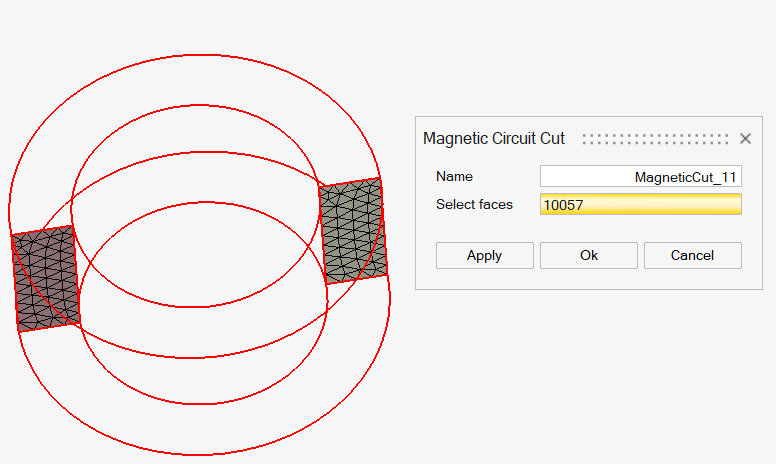Viewport: 776px width, 464px height.
Task: Grab the dotted grip handle in dialog header
Action: coord(655,139)
